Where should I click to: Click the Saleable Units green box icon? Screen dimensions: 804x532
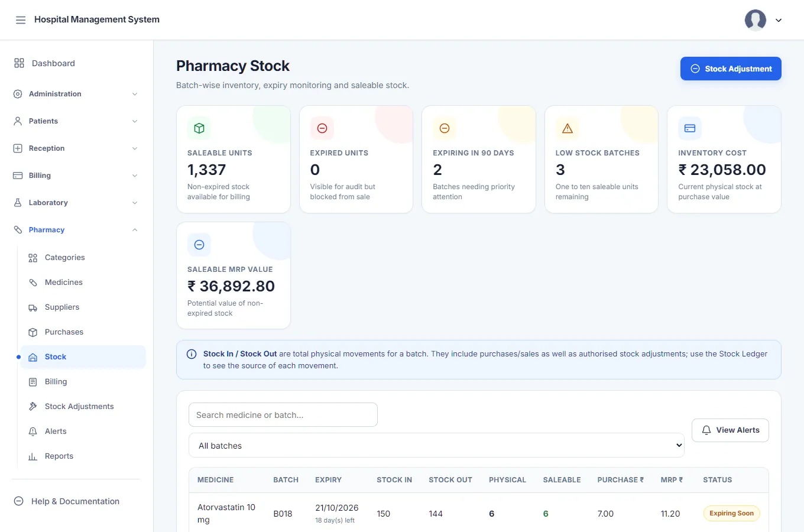click(199, 128)
